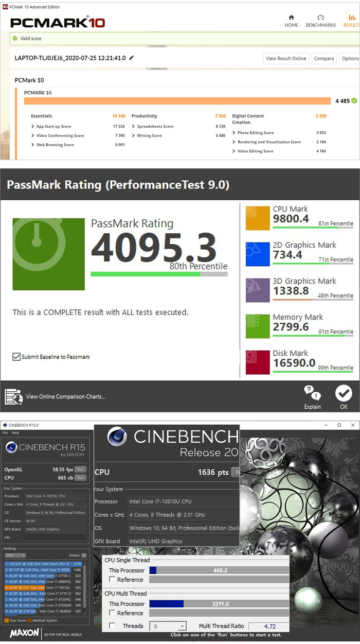Click the PassMark Rating percentile bar

tap(159, 274)
